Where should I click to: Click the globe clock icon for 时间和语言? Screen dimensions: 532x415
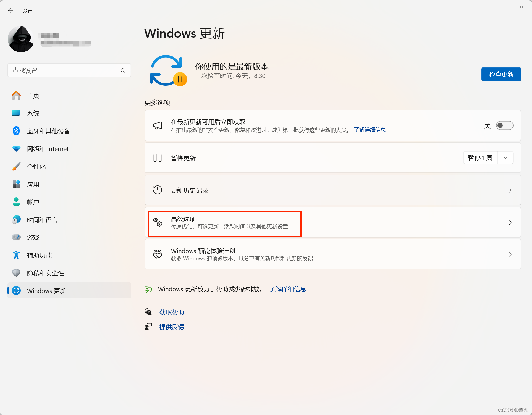(16, 219)
